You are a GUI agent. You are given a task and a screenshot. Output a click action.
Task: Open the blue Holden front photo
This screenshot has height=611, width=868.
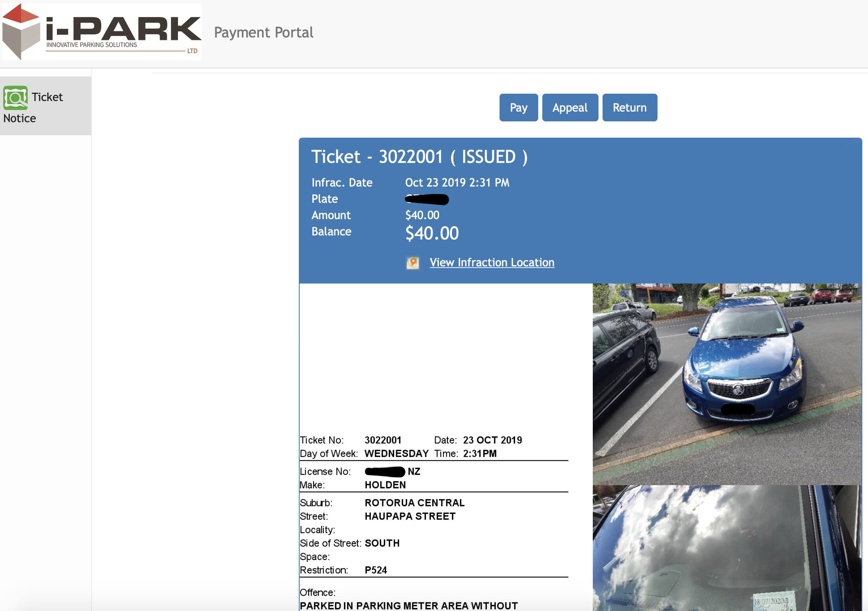[727, 384]
